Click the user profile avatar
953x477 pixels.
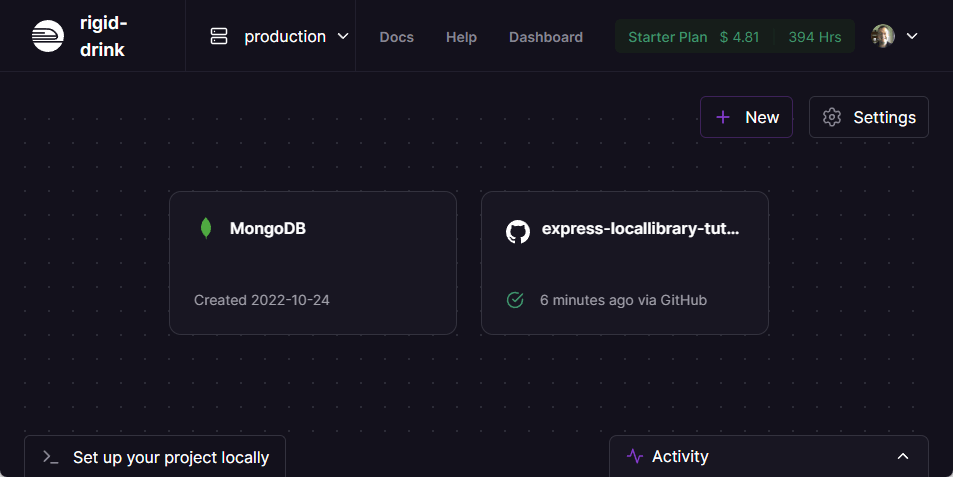click(x=883, y=36)
